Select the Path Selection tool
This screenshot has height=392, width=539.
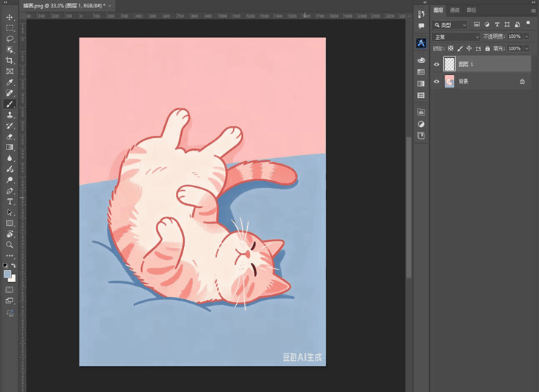(x=10, y=212)
